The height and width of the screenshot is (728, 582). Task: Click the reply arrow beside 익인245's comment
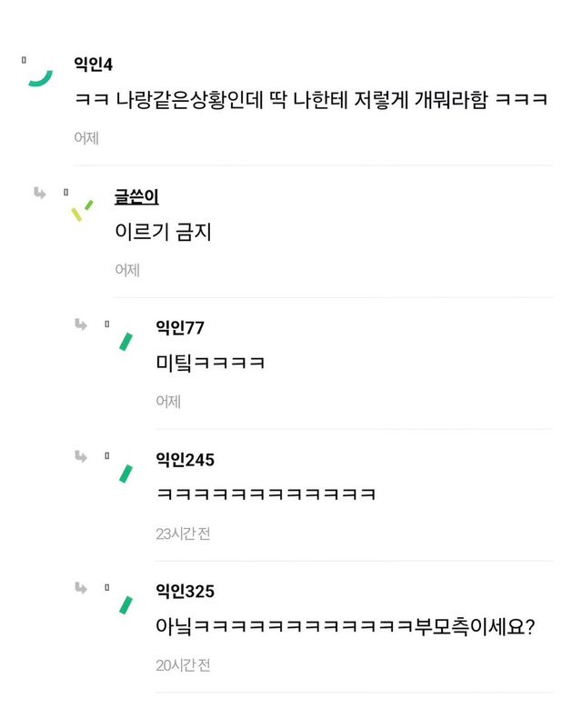(x=81, y=455)
